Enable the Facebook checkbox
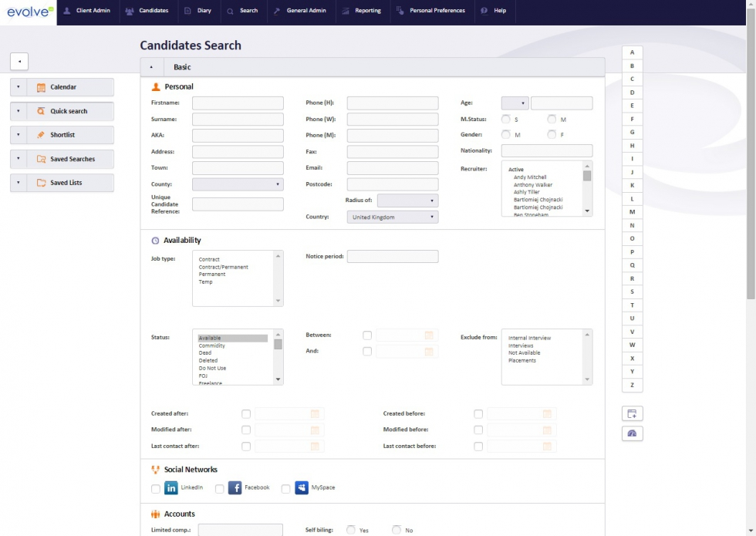Viewport: 756px width, 536px height. pos(218,487)
